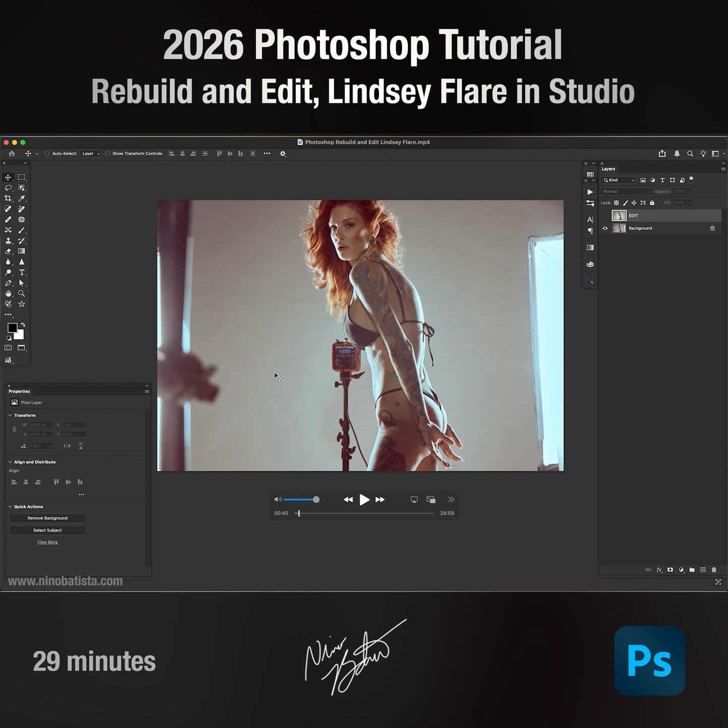The width and height of the screenshot is (728, 728).
Task: Choose the Horizontal Type tool
Action: tap(22, 273)
